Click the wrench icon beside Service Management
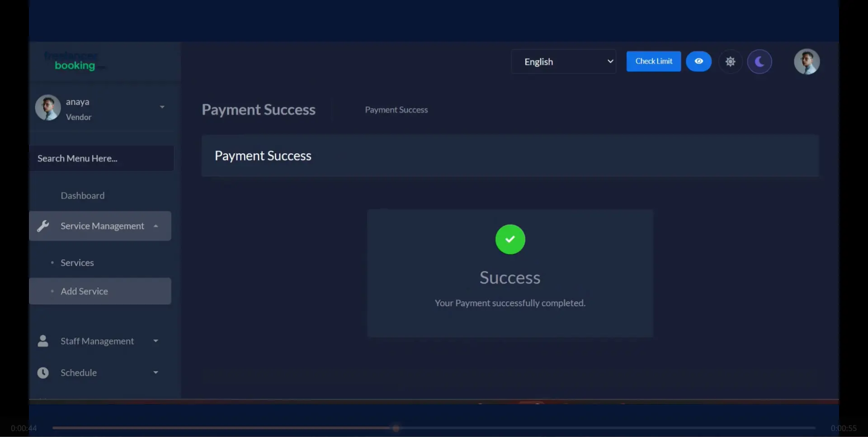 click(43, 226)
